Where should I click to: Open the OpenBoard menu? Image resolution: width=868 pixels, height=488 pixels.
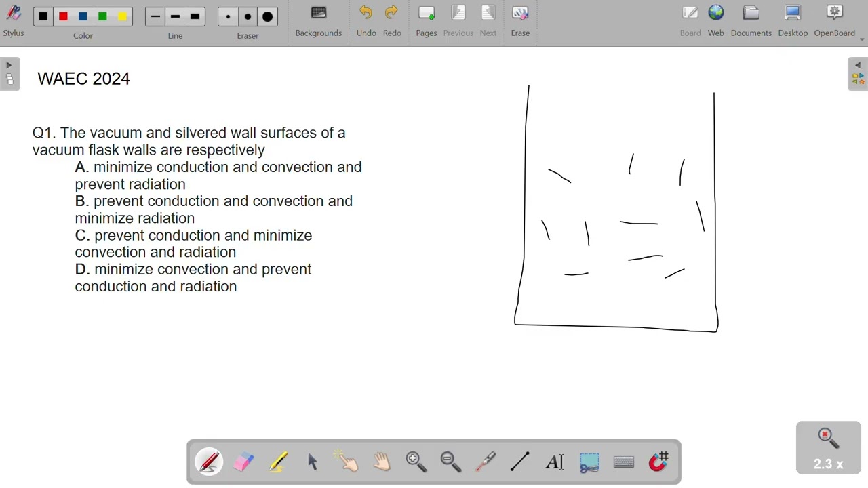[x=835, y=21]
